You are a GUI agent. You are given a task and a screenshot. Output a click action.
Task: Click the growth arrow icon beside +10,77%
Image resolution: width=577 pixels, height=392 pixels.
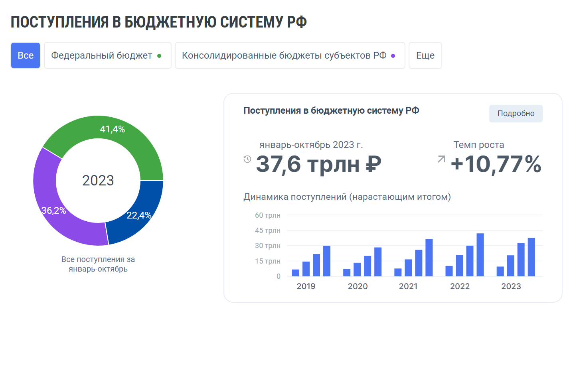(x=441, y=159)
